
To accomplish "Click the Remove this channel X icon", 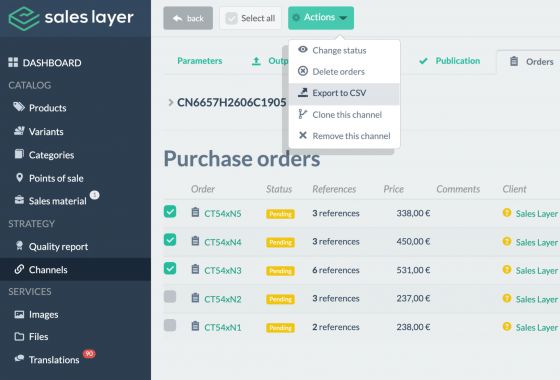I will pos(303,135).
